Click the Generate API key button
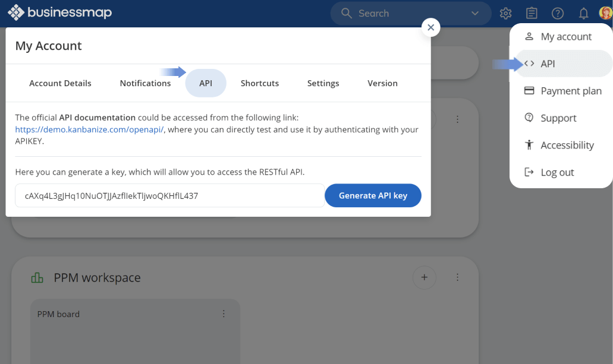Viewport: 613px width, 364px height. point(373,195)
